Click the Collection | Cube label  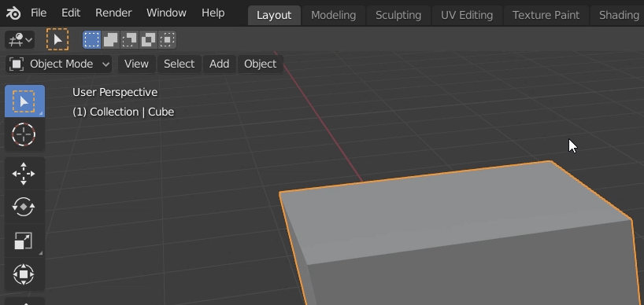pos(124,112)
